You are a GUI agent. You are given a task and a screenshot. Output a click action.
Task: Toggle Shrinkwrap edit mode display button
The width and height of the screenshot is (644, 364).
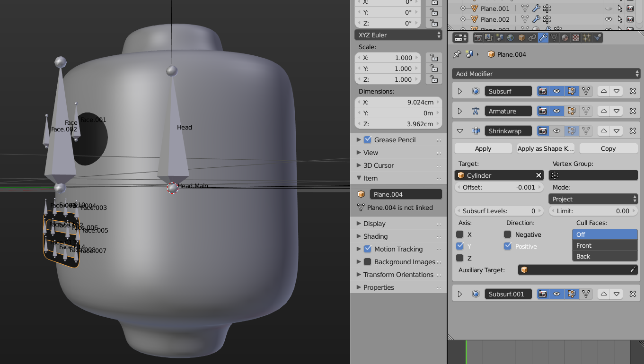(572, 131)
